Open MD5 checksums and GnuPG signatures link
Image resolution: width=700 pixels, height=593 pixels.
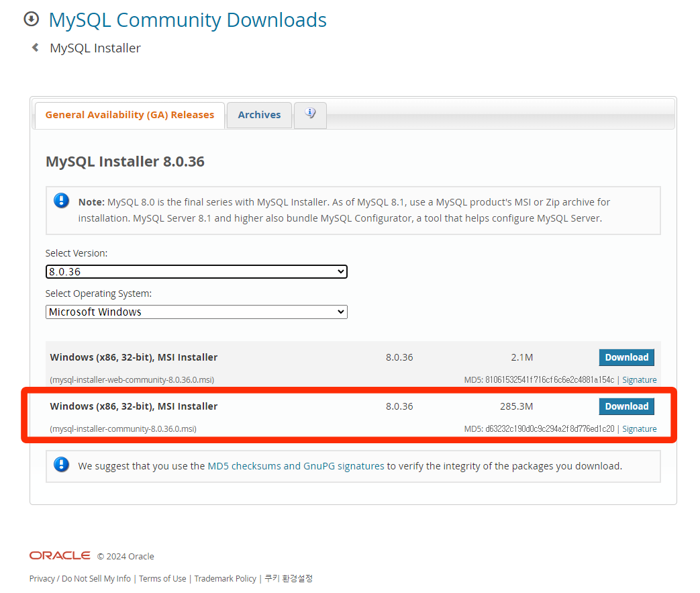click(296, 466)
